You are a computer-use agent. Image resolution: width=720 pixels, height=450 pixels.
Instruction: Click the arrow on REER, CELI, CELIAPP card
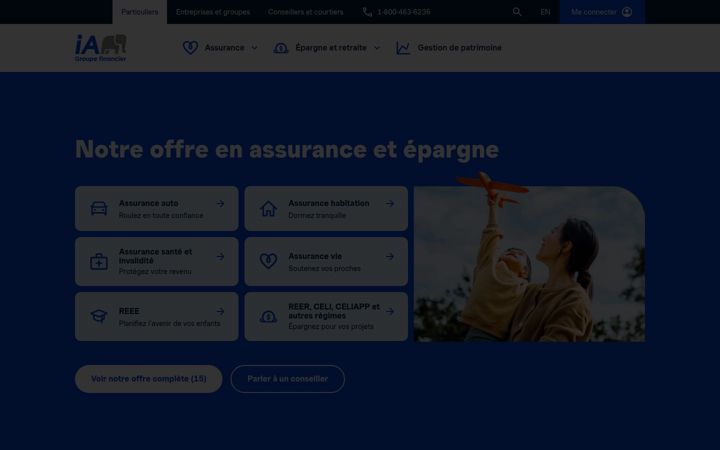click(390, 311)
